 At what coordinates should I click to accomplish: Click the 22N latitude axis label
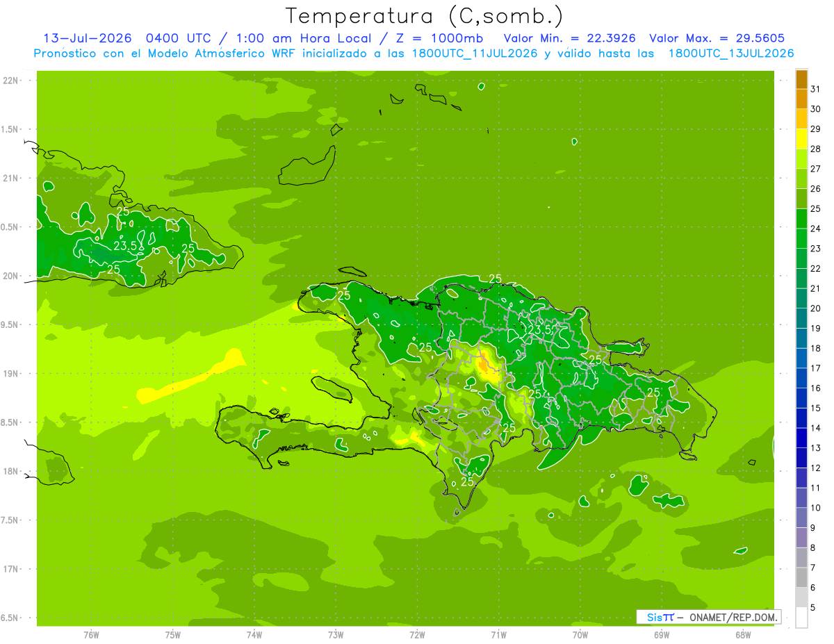[12, 81]
